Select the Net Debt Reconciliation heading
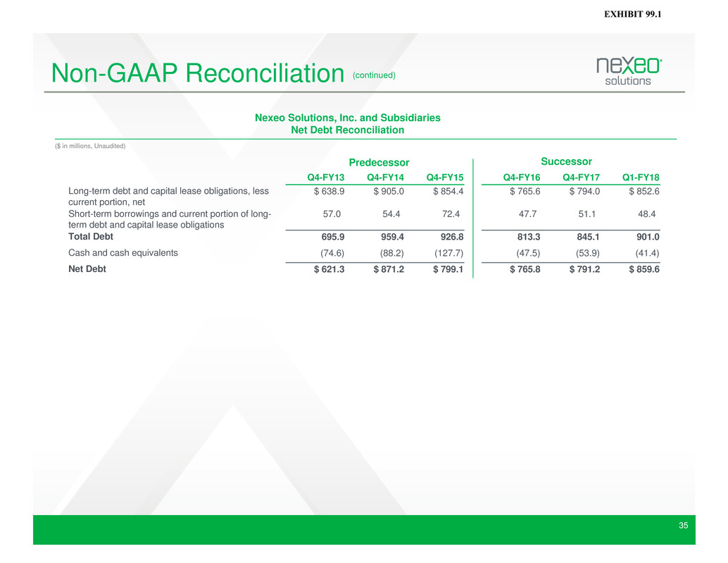Screen dimensions: 728x563 coord(347,130)
